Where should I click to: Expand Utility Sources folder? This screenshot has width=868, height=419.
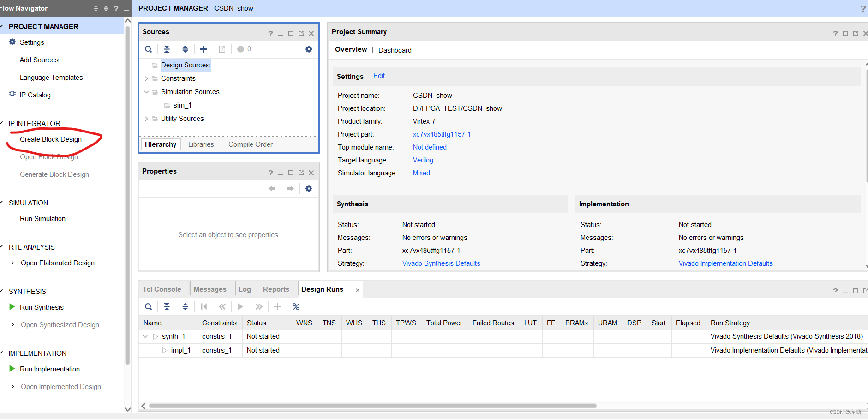point(146,119)
